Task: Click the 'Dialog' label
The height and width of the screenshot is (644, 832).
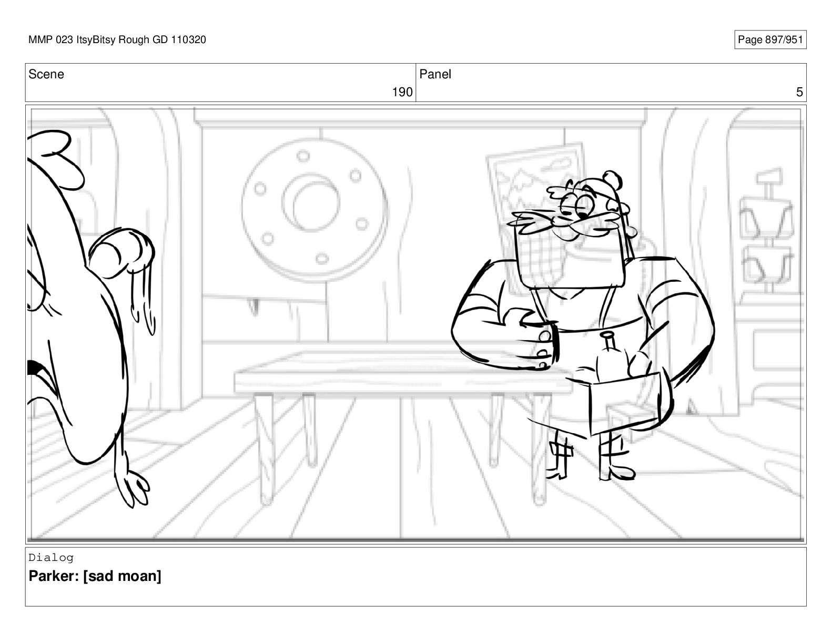Action: pyautogui.click(x=51, y=557)
